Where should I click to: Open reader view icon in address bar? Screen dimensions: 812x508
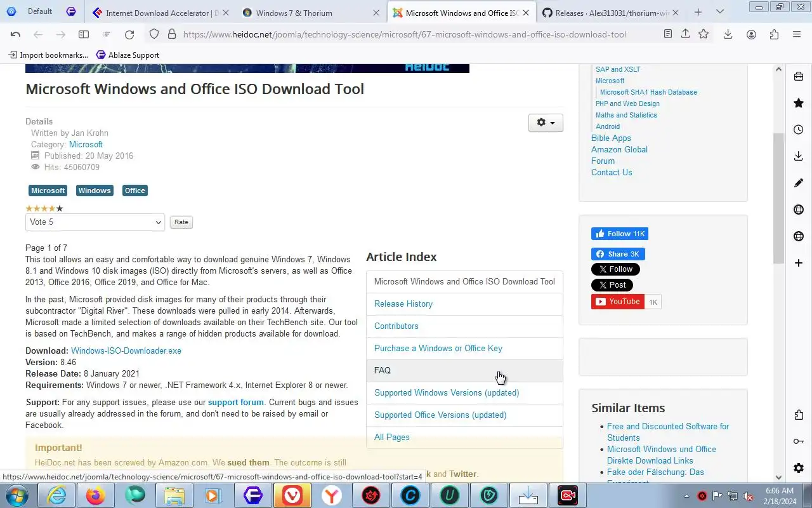[x=668, y=34]
